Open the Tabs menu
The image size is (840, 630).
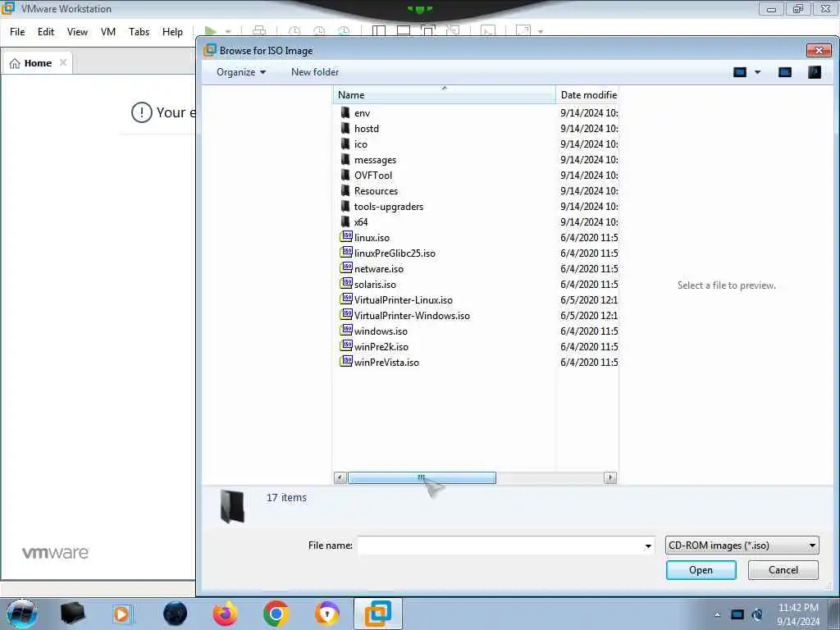[x=139, y=32]
